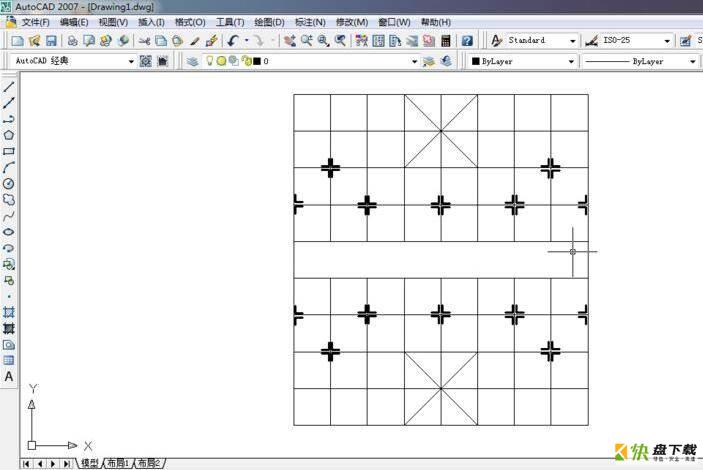Click the Paste icon in the toolbar

coord(178,41)
